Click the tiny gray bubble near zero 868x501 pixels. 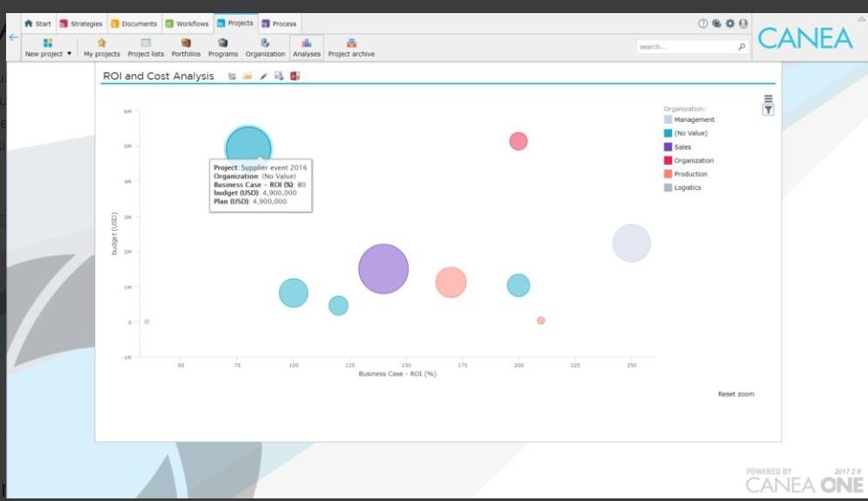pos(146,322)
